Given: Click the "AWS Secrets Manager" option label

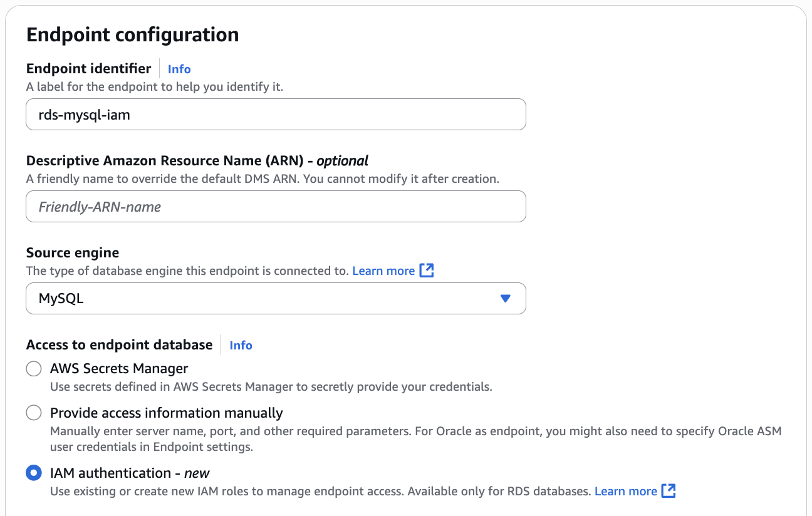Looking at the screenshot, I should click(119, 368).
